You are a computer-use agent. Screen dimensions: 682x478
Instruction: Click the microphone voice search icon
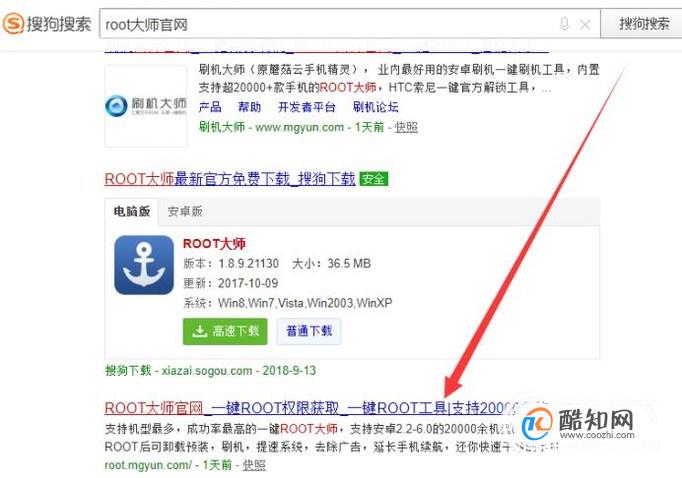(564, 24)
